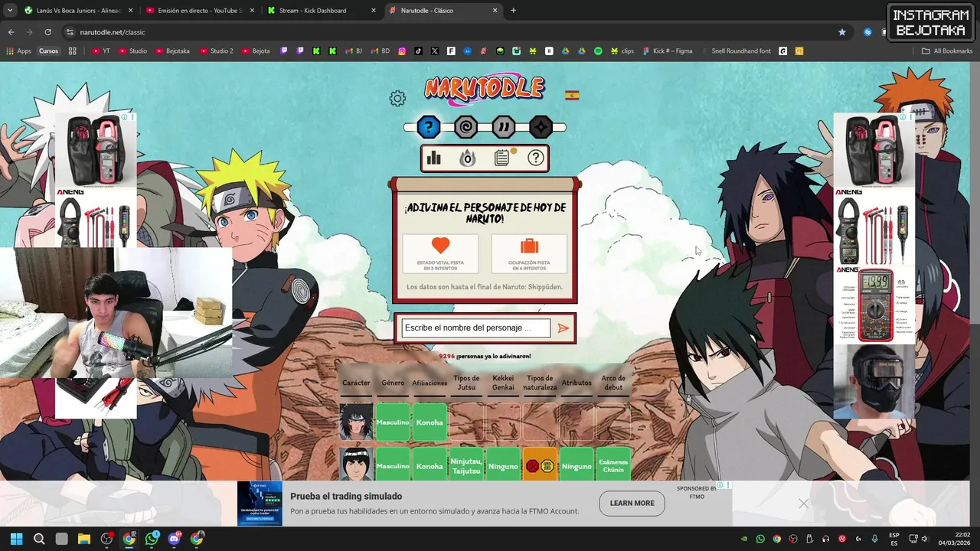Click the LEARN MORE ad button
Image resolution: width=980 pixels, height=551 pixels.
(632, 503)
